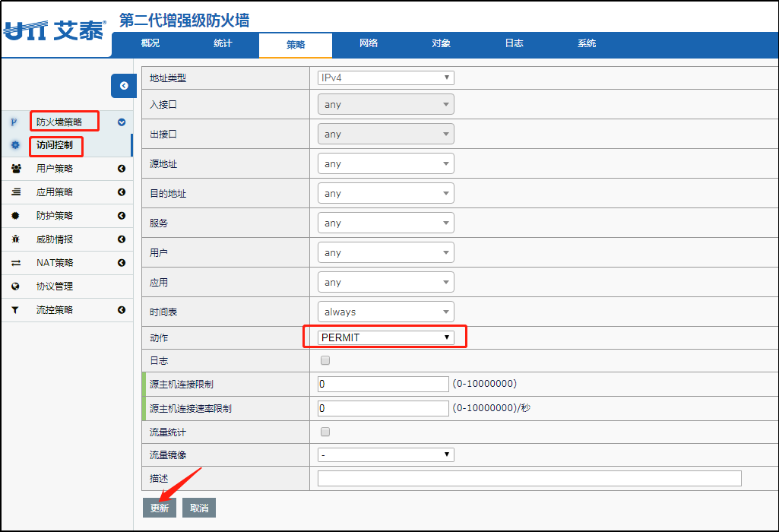779x532 pixels.
Task: Click the 协议管理 globe icon
Action: [15, 286]
